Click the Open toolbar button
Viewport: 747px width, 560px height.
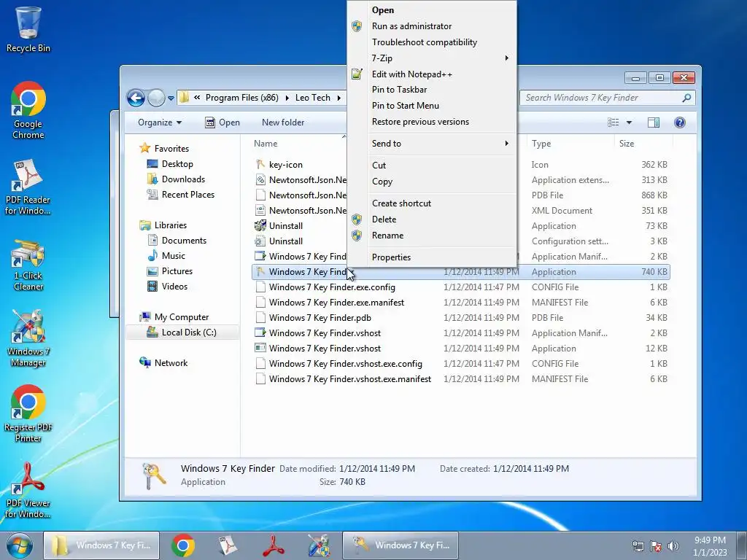coord(222,122)
